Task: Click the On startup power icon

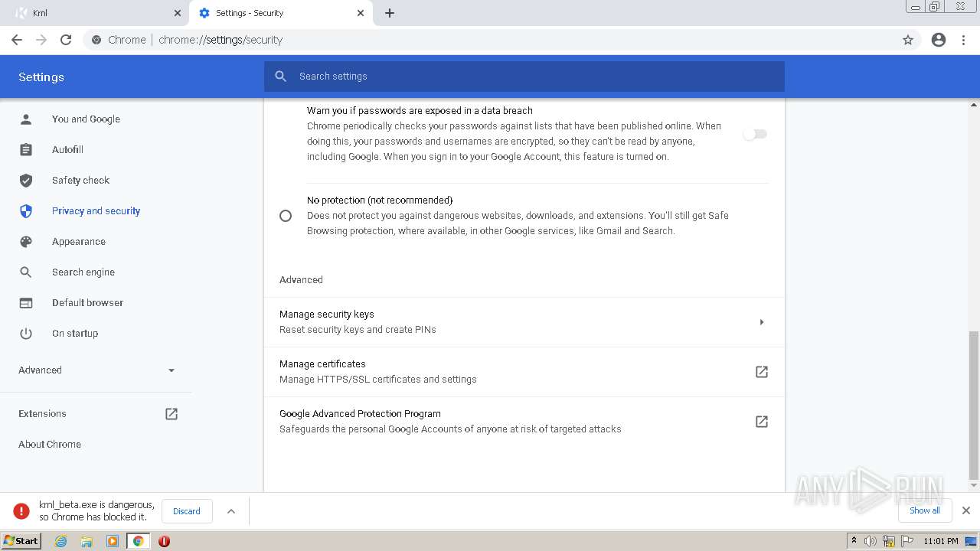Action: pyautogui.click(x=26, y=333)
